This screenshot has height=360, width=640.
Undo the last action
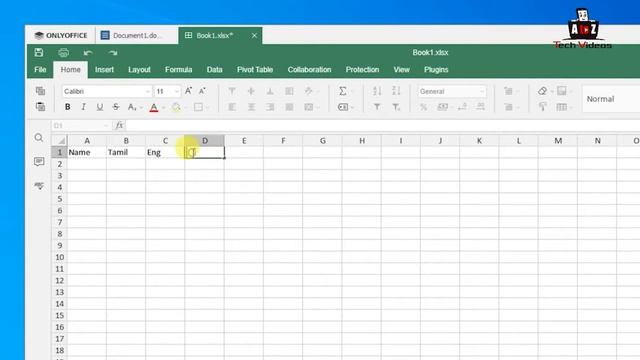point(88,53)
